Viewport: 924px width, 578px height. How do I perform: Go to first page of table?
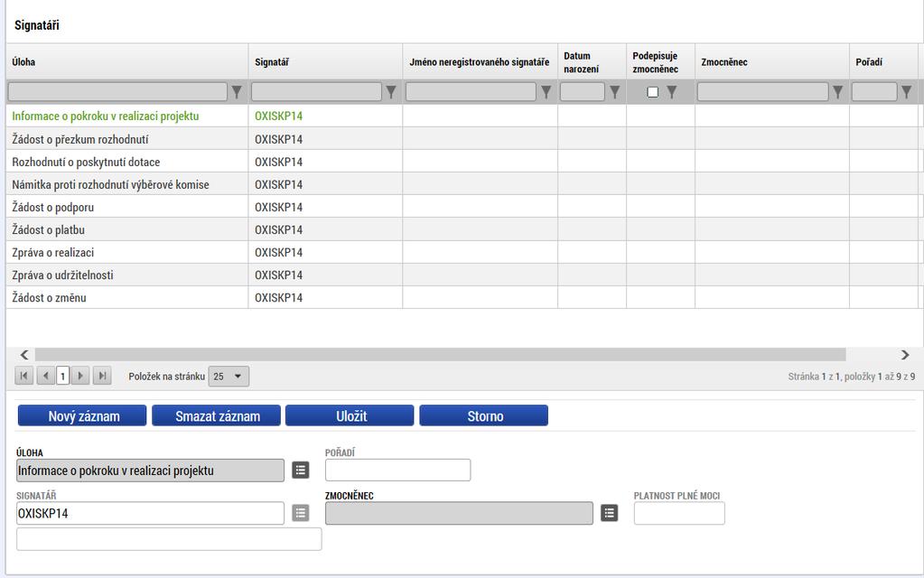coord(23,376)
